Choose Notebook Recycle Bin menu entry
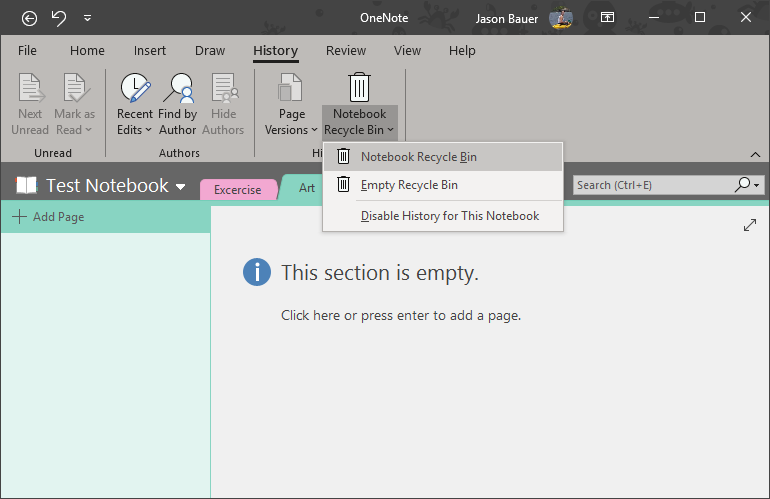The image size is (770, 499). tap(442, 157)
